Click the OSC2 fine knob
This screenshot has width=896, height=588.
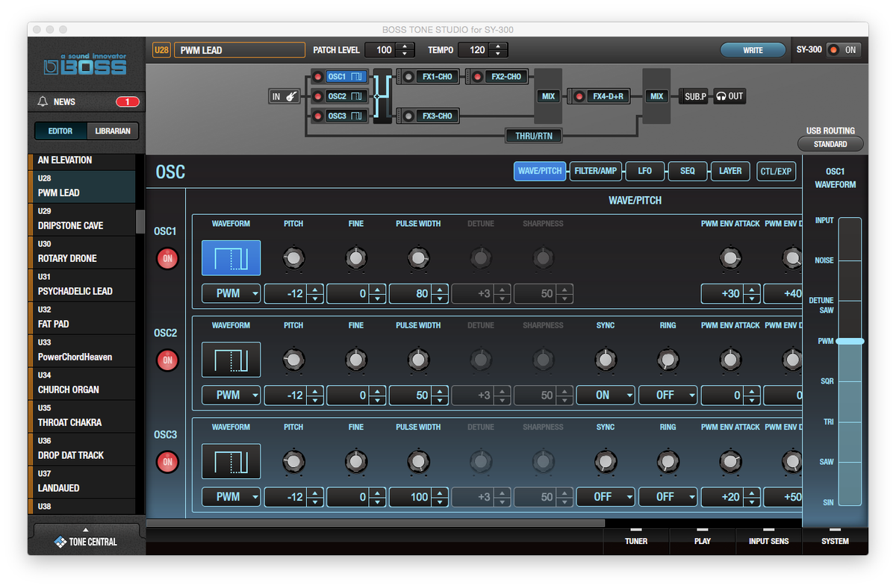(x=356, y=360)
